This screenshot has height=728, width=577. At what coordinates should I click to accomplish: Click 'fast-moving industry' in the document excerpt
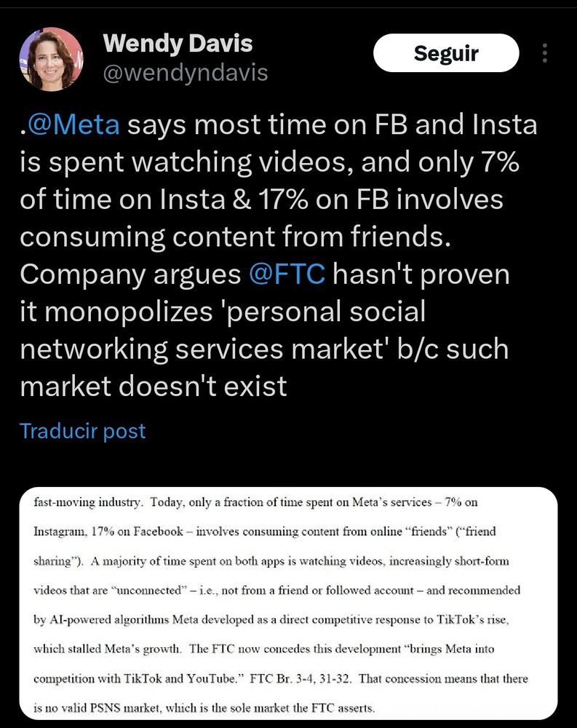coord(87,502)
